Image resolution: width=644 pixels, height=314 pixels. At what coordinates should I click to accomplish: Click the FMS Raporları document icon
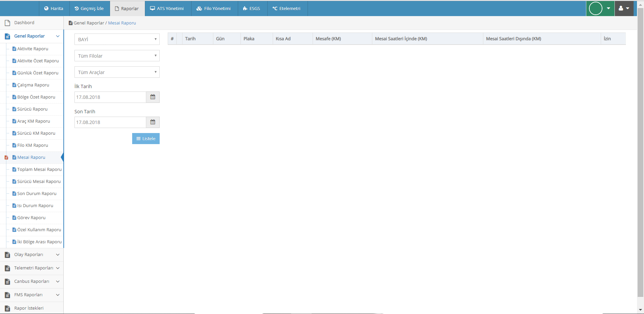click(x=7, y=295)
